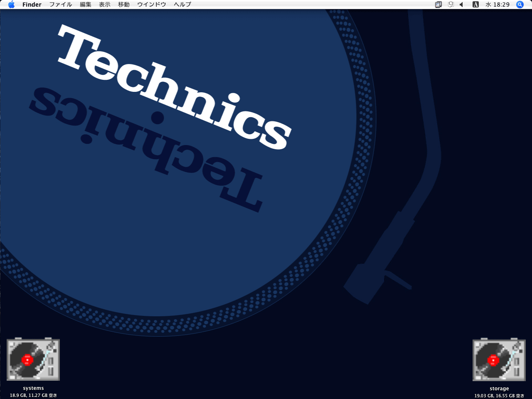Select the systems turntable drive icon
This screenshot has width=532, height=399.
click(33, 360)
